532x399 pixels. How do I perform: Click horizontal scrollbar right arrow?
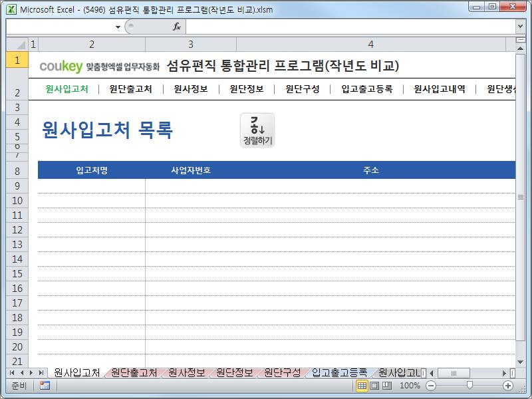(504, 373)
